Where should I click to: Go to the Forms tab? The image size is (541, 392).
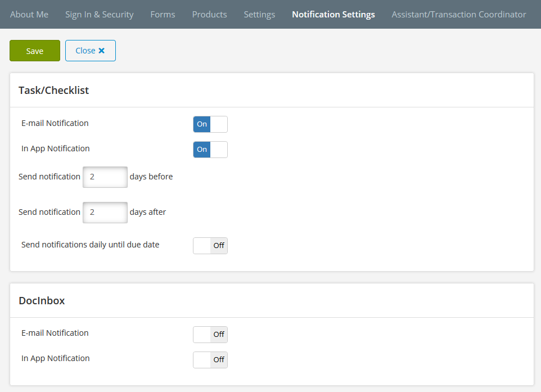coord(163,14)
